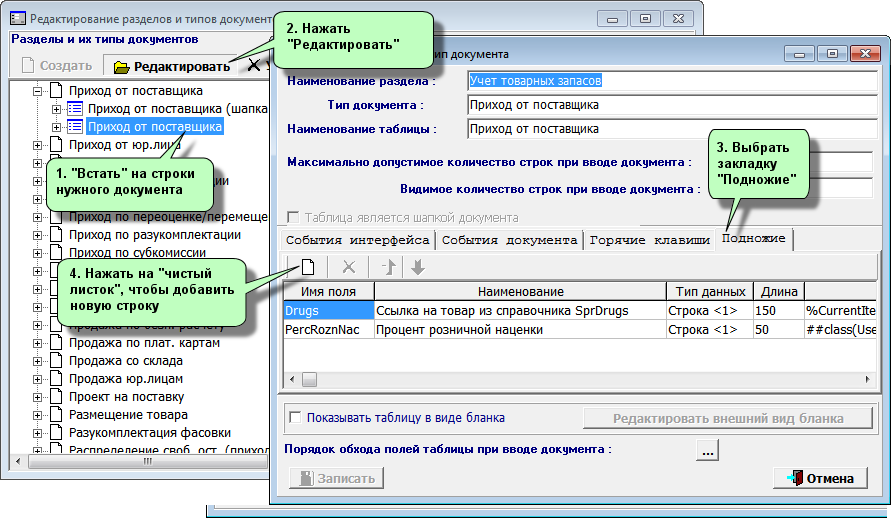This screenshot has height=518, width=891.
Task: Expand Продажа по плат. картам node
Action: coord(38,343)
